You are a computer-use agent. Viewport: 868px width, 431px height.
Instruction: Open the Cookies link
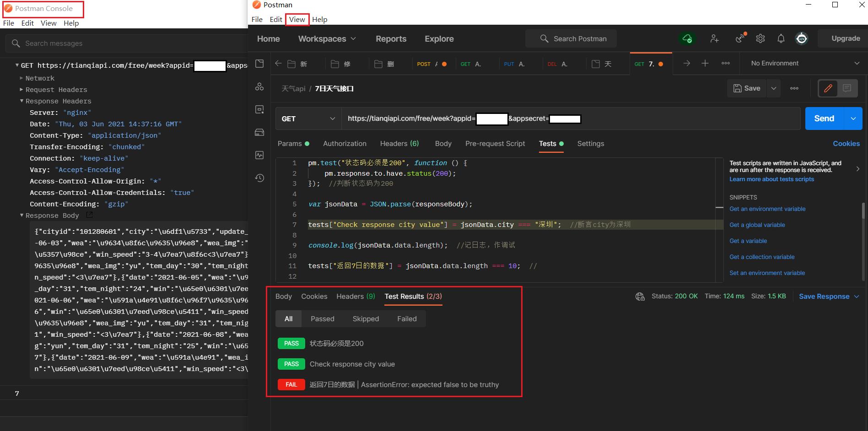[x=846, y=144]
